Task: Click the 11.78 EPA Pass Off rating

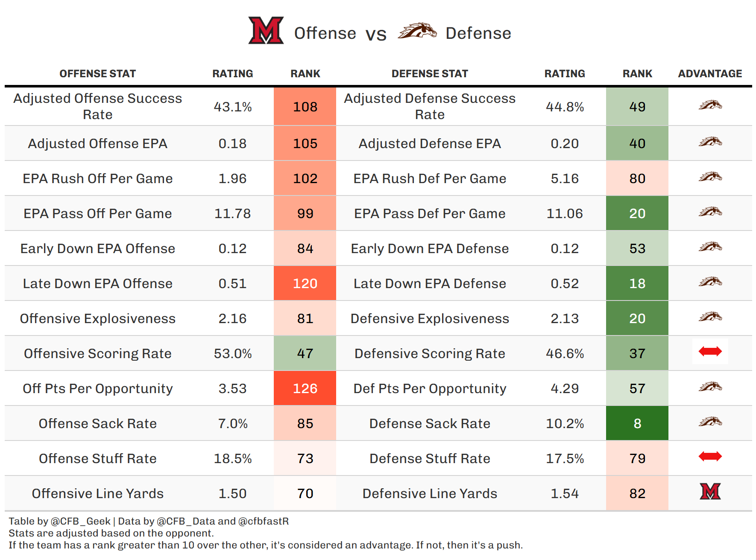Action: [x=232, y=213]
